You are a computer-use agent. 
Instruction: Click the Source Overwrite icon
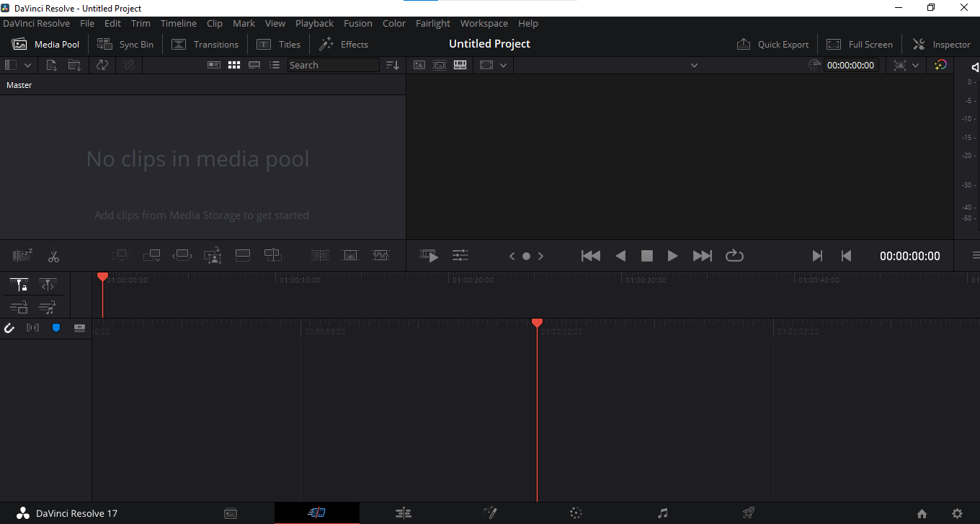(272, 255)
